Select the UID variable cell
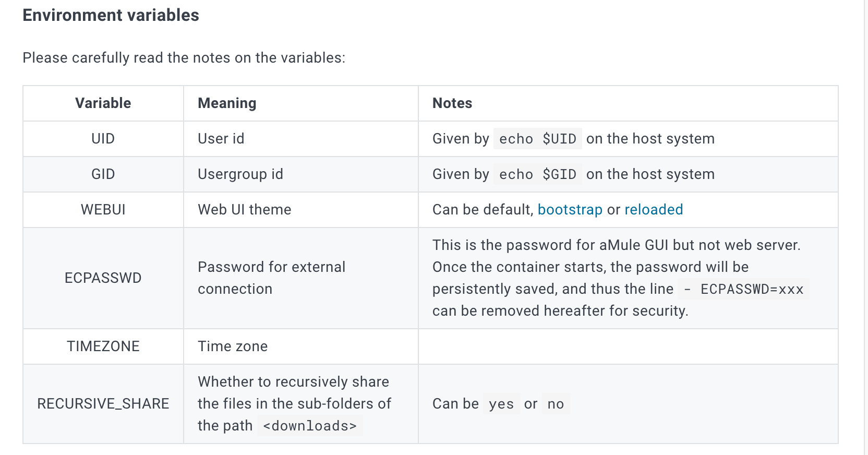The height and width of the screenshot is (455, 868). (x=103, y=139)
